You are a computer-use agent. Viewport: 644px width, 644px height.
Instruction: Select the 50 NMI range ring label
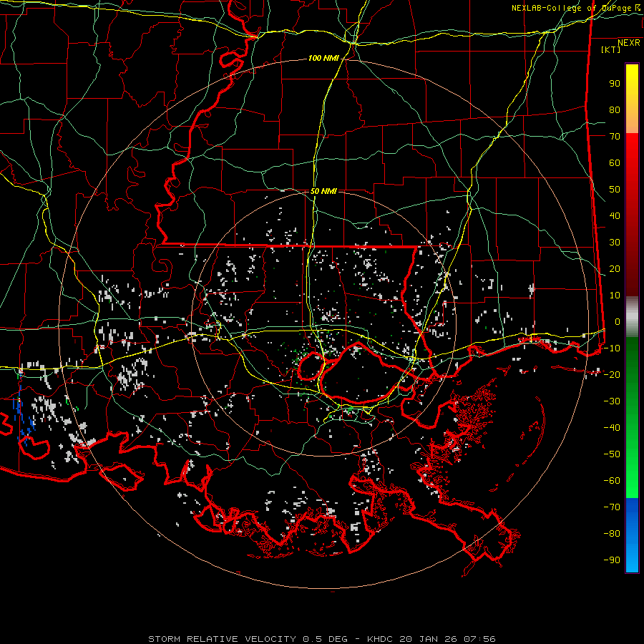(x=323, y=191)
